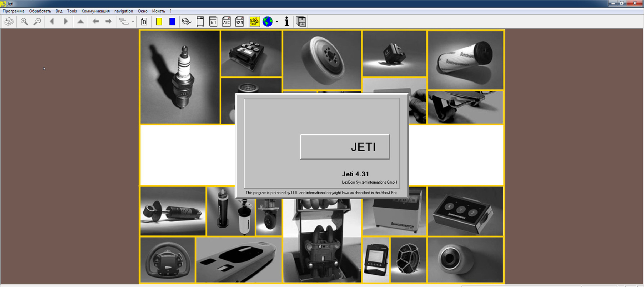Image resolution: width=644 pixels, height=287 pixels.
Task: Select the yellow square swatch
Action: 159,22
